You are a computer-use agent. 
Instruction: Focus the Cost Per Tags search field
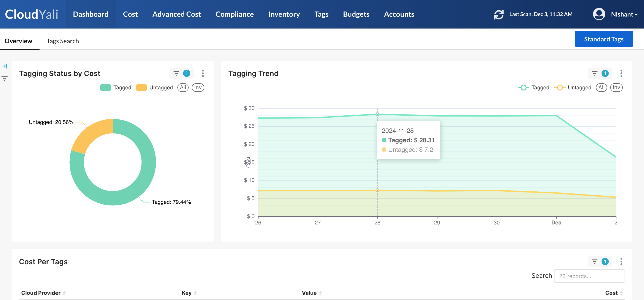tap(589, 276)
